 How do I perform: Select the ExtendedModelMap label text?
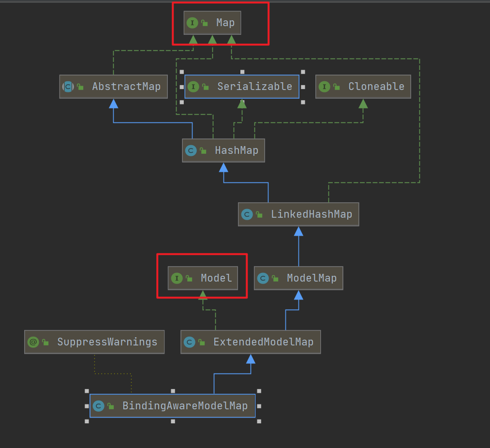(x=263, y=342)
